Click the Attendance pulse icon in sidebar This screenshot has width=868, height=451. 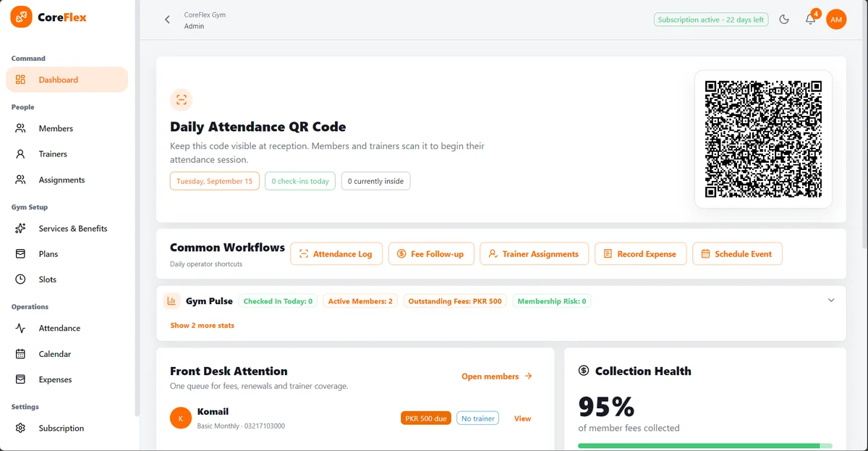(20, 328)
